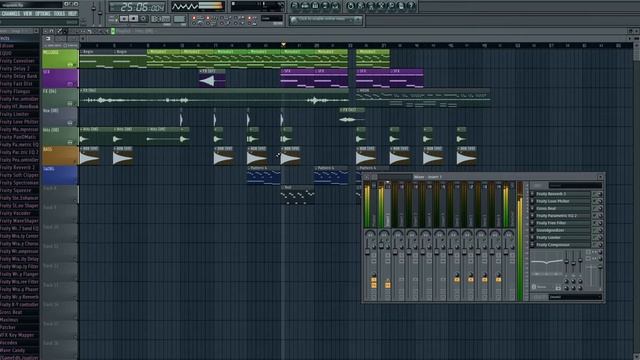640x360 pixels.
Task: Show the Browser via shortcut icon
Action: 325,6
